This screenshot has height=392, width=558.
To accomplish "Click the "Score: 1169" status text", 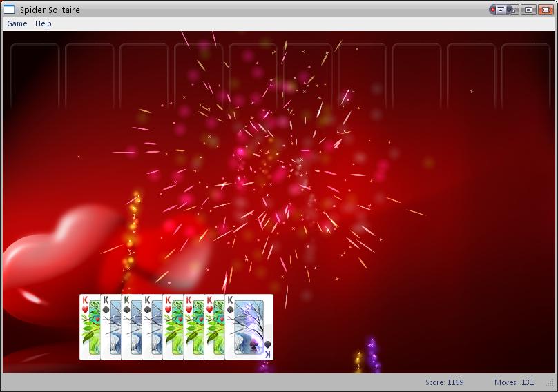I will [x=445, y=382].
